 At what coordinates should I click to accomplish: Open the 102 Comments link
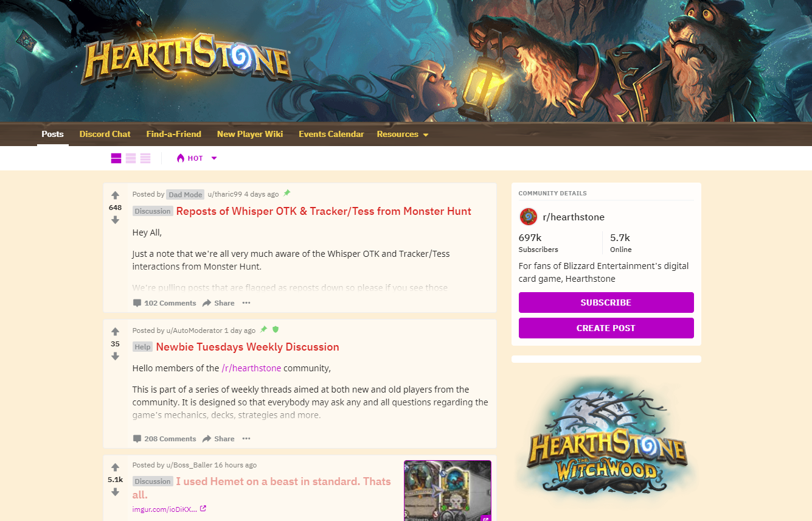click(x=164, y=303)
